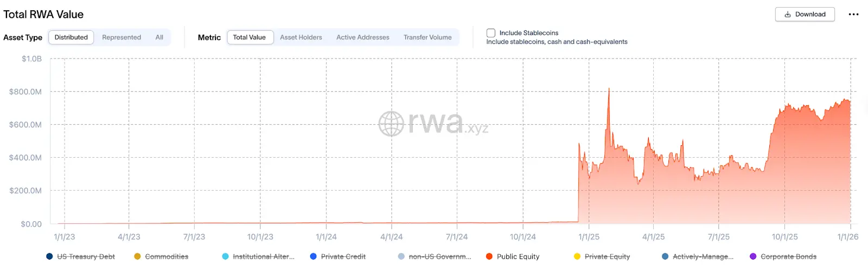Screen dimensions: 868x277
Task: Enable the Include Stablecoins checkbox
Action: click(x=491, y=33)
